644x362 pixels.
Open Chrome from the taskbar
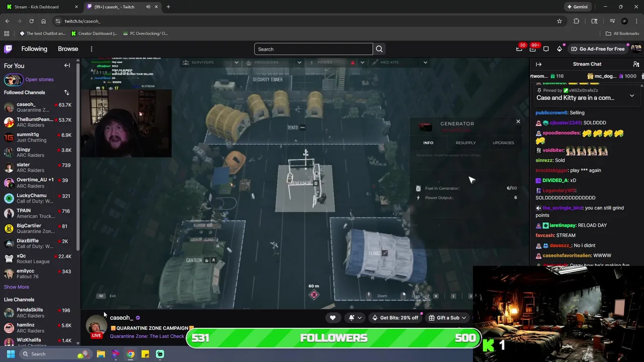[x=130, y=354]
